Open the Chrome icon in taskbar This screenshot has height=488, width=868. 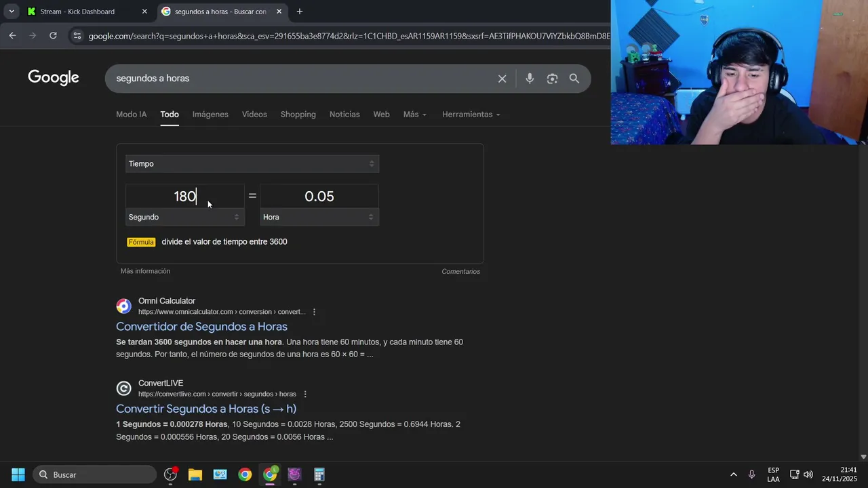click(x=245, y=474)
